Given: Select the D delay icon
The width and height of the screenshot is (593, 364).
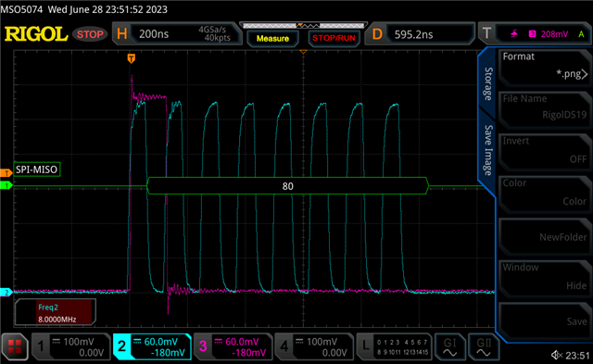Looking at the screenshot, I should (x=377, y=34).
